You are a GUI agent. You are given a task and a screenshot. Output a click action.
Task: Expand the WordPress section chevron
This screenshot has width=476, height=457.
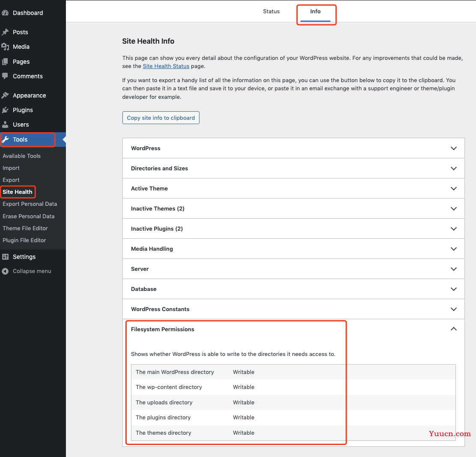click(454, 148)
